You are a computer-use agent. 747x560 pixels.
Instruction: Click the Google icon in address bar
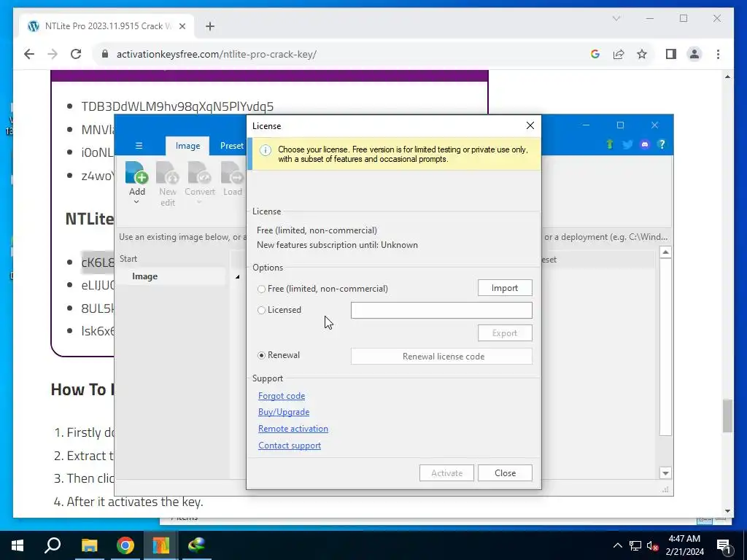click(x=595, y=54)
